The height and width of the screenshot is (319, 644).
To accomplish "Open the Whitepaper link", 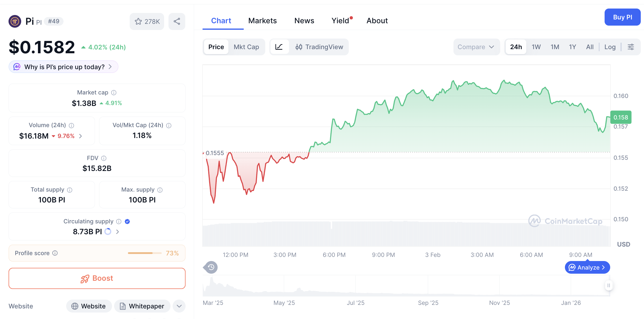I will [x=142, y=306].
